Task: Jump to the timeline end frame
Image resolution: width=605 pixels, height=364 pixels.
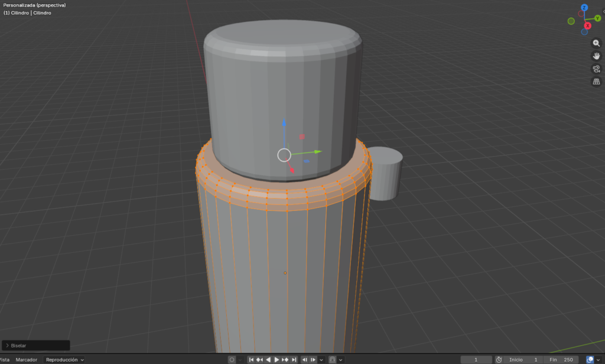Action: pyautogui.click(x=294, y=359)
